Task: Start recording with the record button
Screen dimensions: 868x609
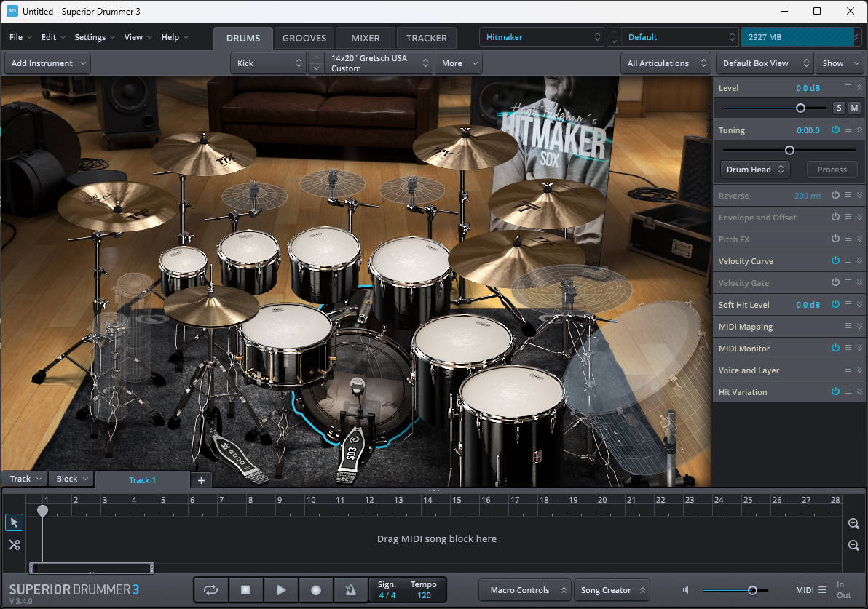Action: click(315, 590)
